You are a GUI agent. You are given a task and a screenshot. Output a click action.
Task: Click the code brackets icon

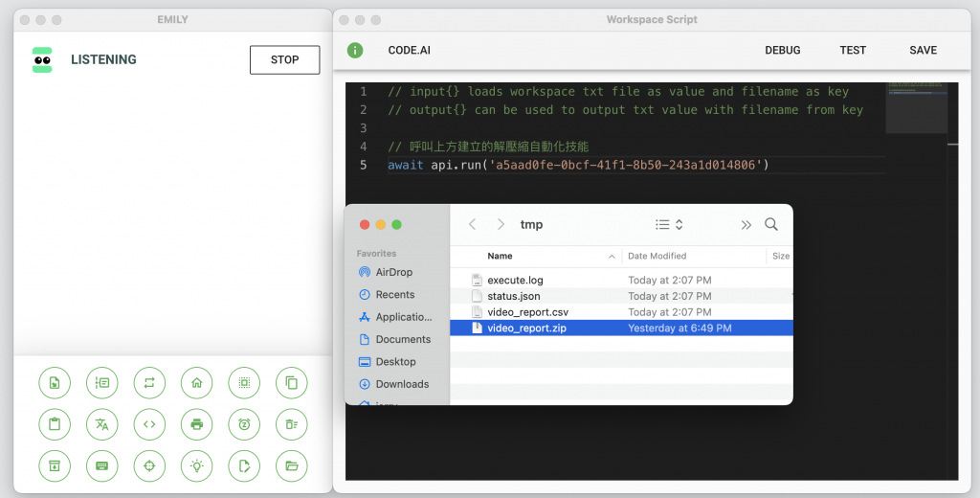(x=149, y=424)
